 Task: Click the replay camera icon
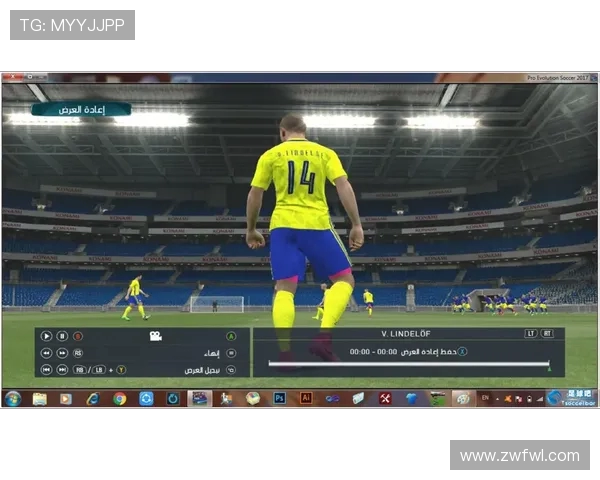(155, 336)
